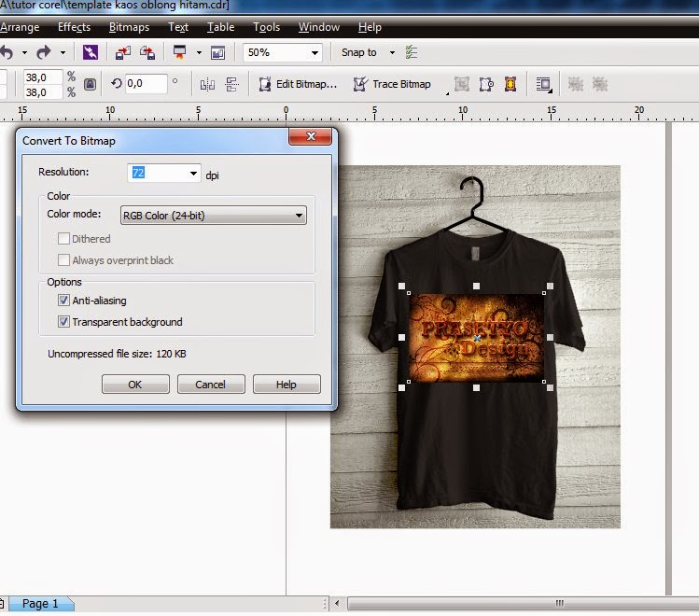Open the undo history dropdown arrow
The width and height of the screenshot is (699, 616).
24,52
